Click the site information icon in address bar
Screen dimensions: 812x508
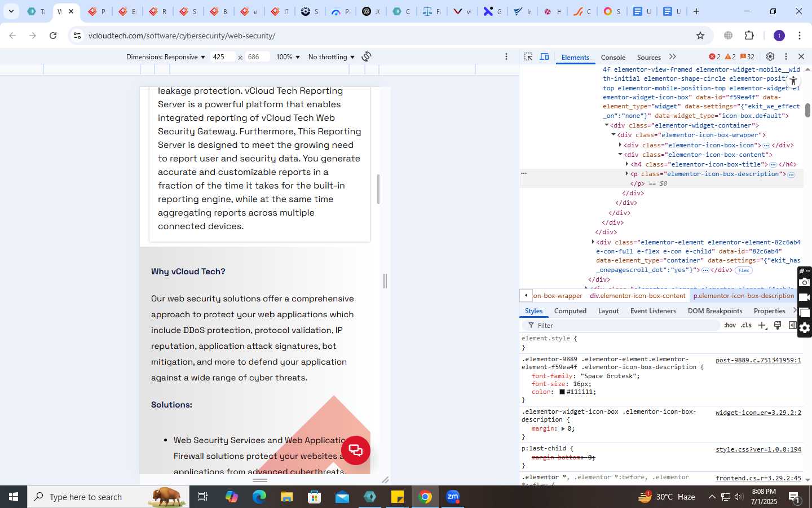click(77, 36)
